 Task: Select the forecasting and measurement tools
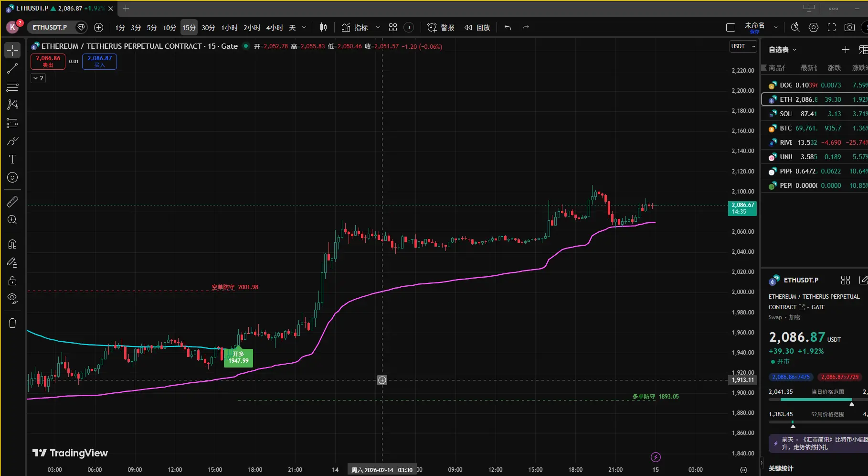[x=12, y=123]
